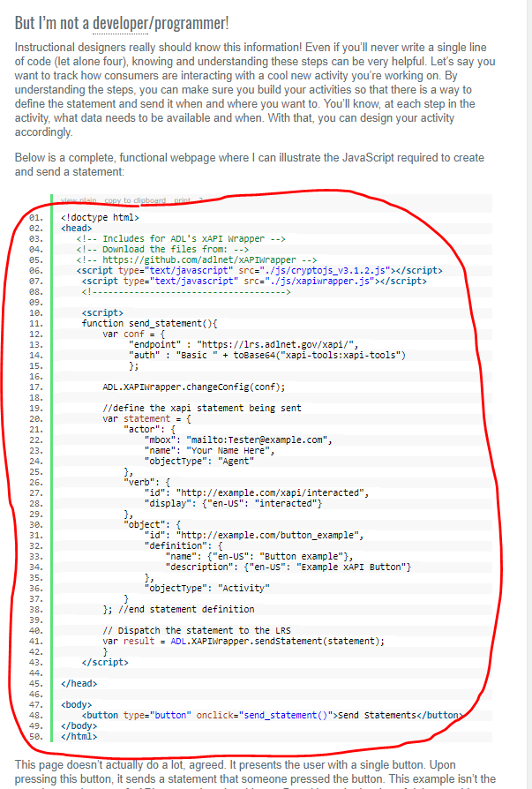Click the "objectType": "Activity" line
The image size is (532, 789).
[x=207, y=587]
